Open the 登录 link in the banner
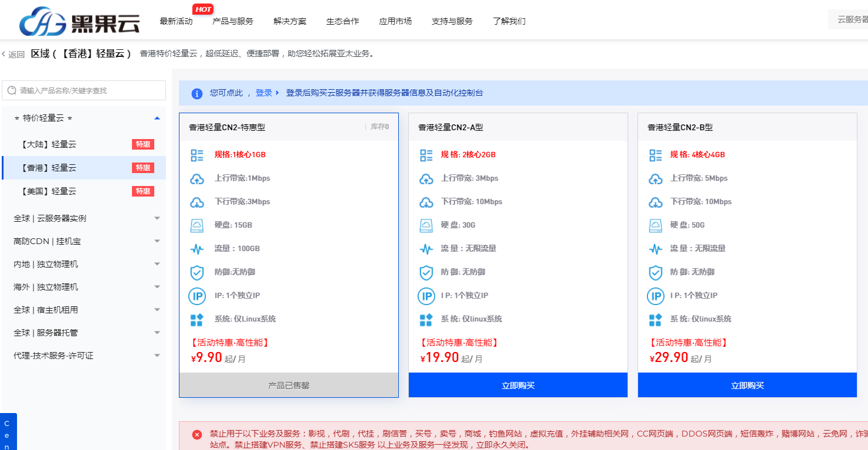Viewport: 868px width, 450px height. pyautogui.click(x=263, y=93)
